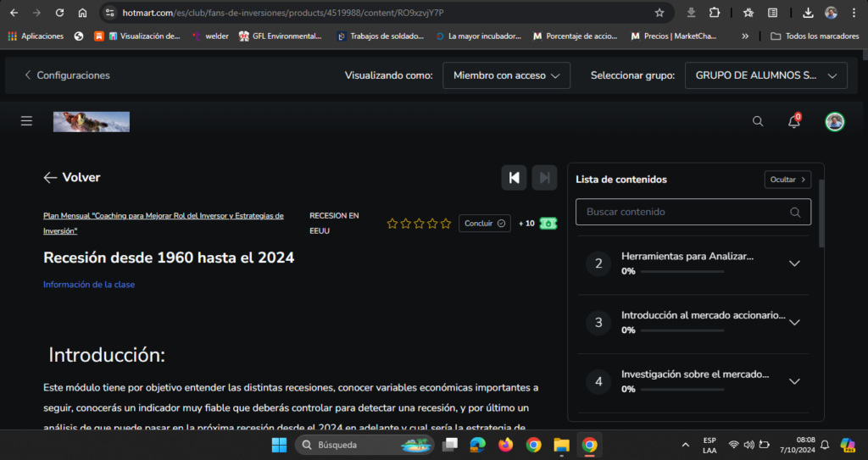Image resolution: width=868 pixels, height=460 pixels.
Task: Click the Buscar contenido search field
Action: [685, 212]
